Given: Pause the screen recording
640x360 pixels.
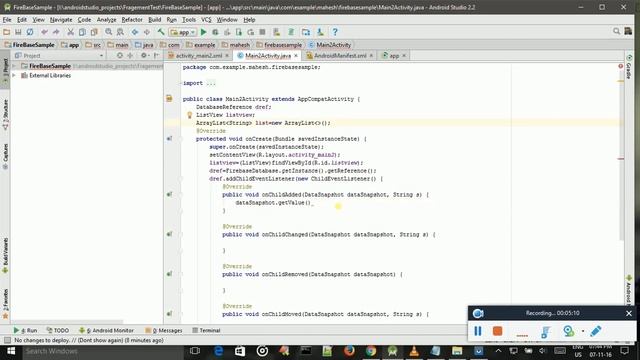Looking at the screenshot, I should 478,331.
